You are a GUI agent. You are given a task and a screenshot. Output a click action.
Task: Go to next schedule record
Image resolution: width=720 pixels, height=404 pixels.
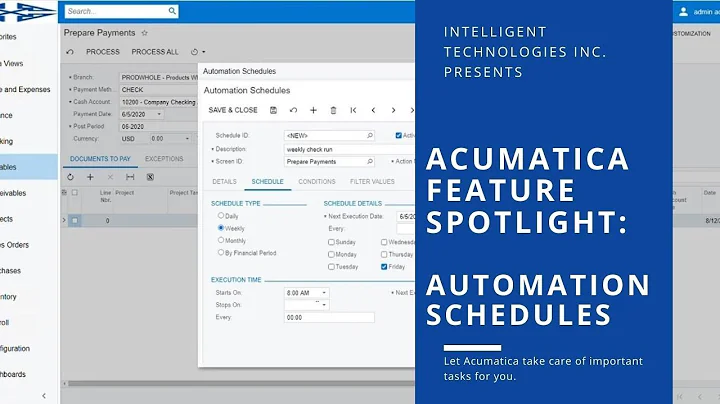(x=393, y=110)
